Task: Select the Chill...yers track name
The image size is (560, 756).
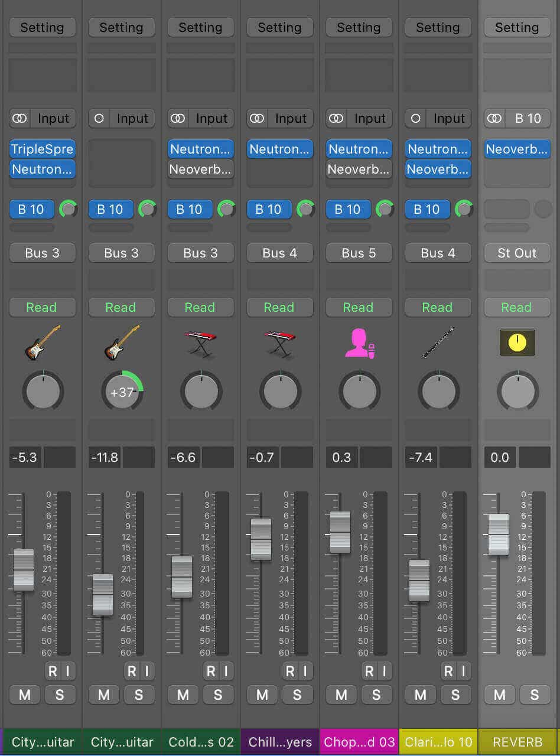Action: point(279,742)
